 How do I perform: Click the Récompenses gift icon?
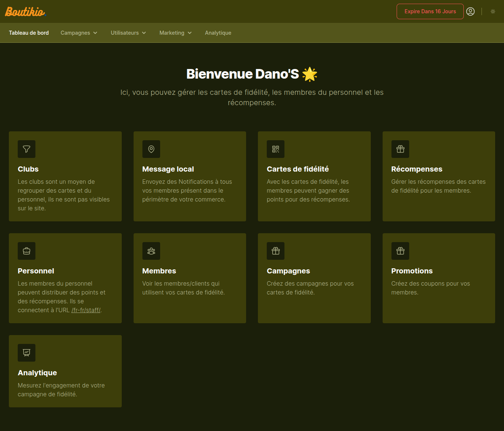click(400, 149)
